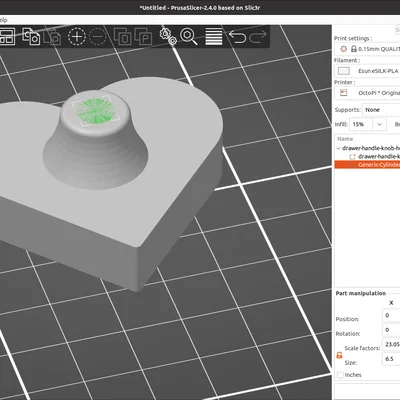Click the Split to objects icon
This screenshot has width=400, height=400.
click(122, 37)
